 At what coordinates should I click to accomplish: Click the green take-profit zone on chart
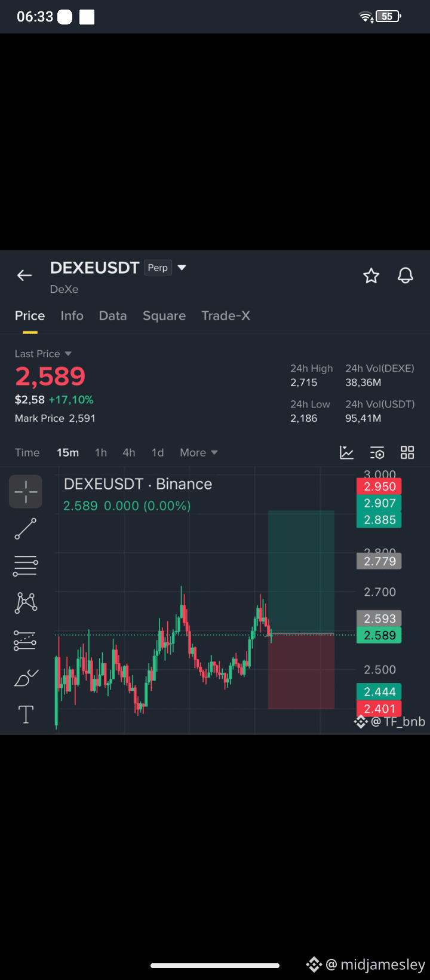click(x=301, y=572)
